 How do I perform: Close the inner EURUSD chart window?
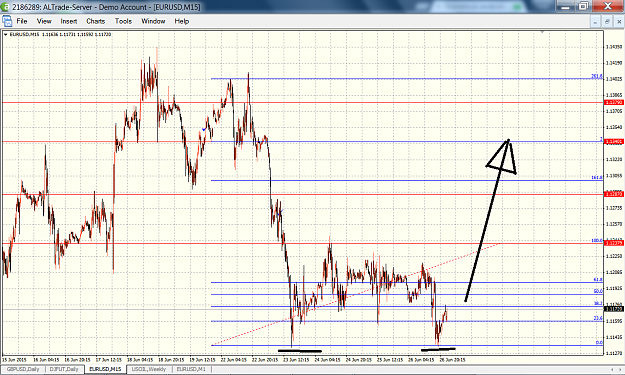click(x=619, y=22)
